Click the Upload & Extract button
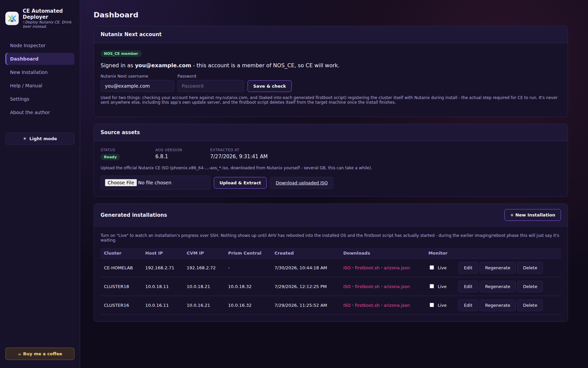Image resolution: width=588 pixels, height=368 pixels. tap(240, 183)
